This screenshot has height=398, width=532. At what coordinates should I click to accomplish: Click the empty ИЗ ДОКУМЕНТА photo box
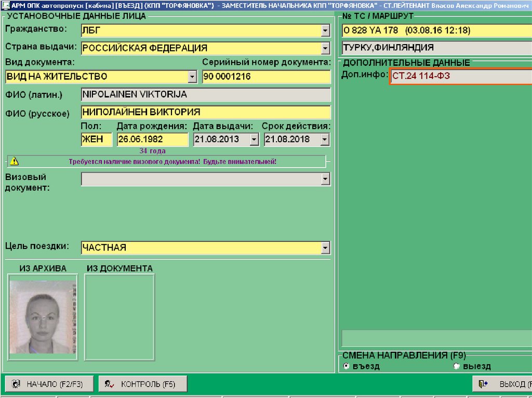pos(119,317)
